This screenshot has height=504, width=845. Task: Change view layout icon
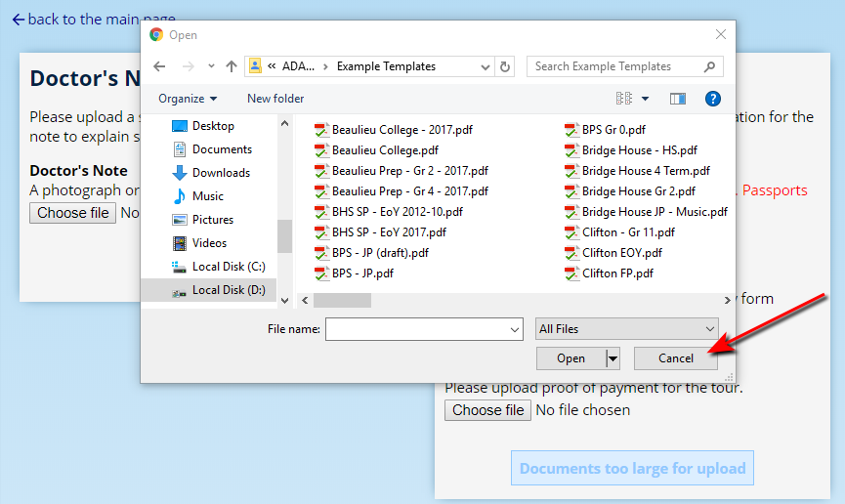pos(624,99)
